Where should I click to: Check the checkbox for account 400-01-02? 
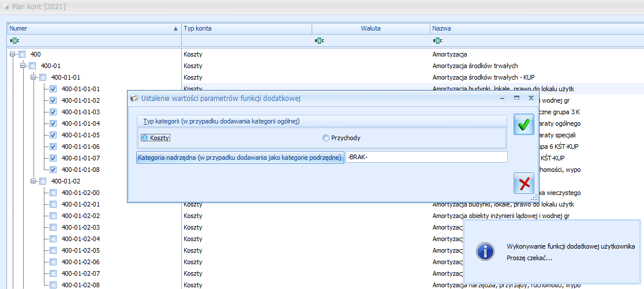point(43,181)
